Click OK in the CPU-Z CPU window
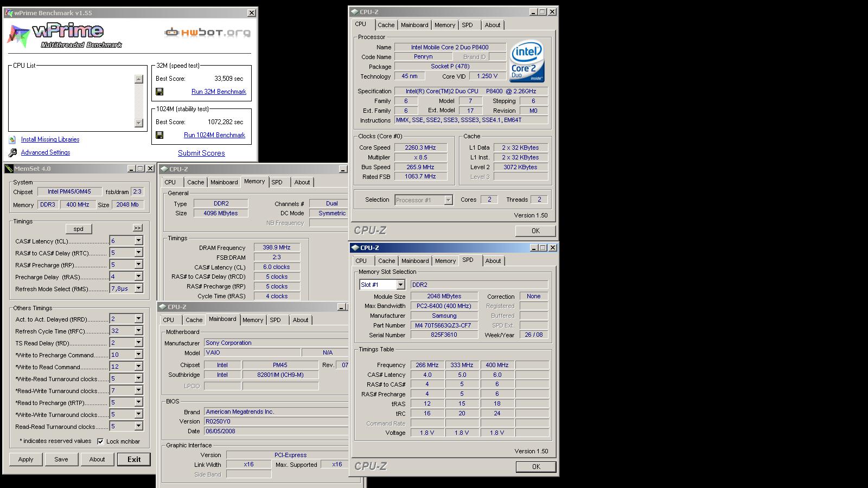This screenshot has height=488, width=868. click(x=535, y=231)
